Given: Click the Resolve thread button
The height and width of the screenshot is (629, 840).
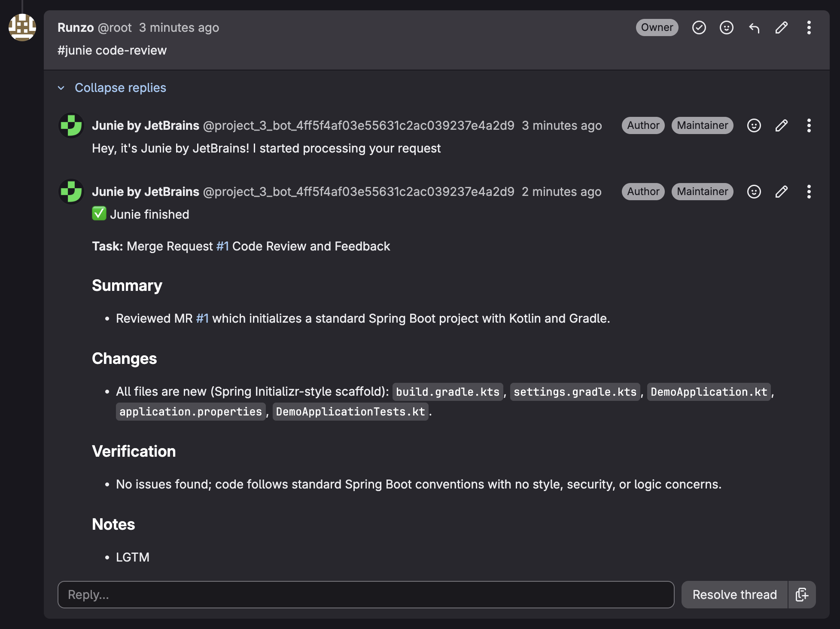Looking at the screenshot, I should click(x=735, y=595).
